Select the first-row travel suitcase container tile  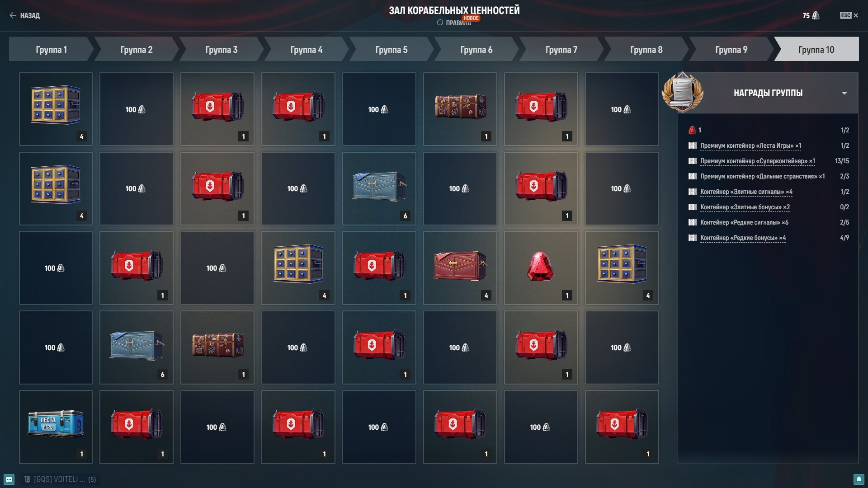460,109
